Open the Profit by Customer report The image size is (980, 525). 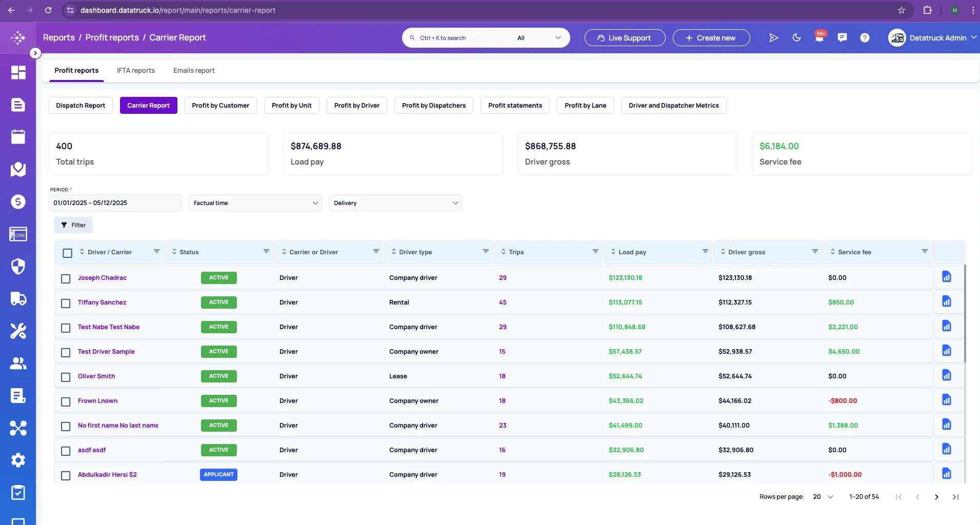pyautogui.click(x=220, y=106)
